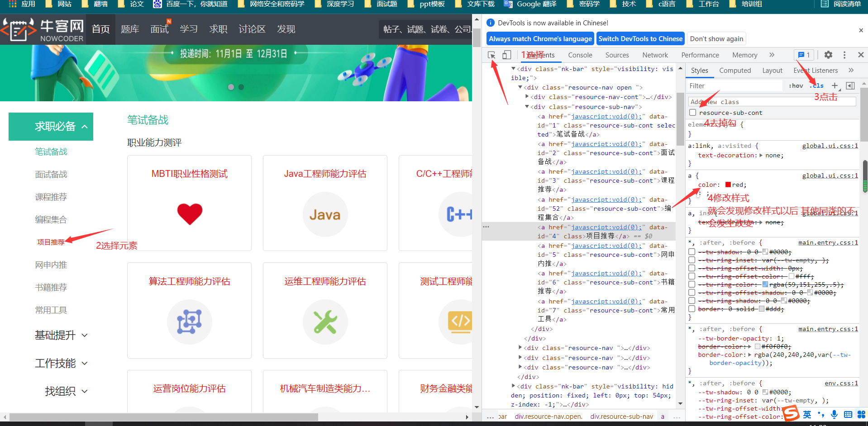868x426 pixels.
Task: Open the 题库 navigation link
Action: [x=130, y=29]
